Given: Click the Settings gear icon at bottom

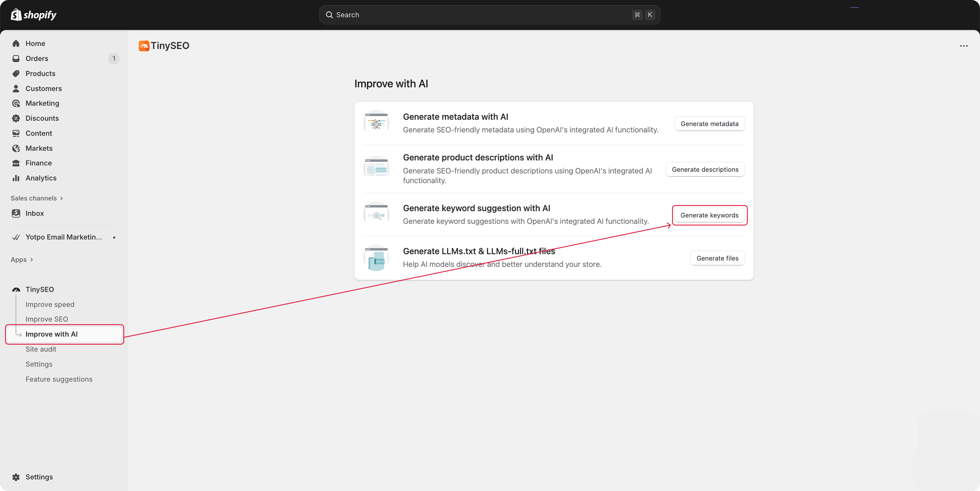Looking at the screenshot, I should pos(16,477).
